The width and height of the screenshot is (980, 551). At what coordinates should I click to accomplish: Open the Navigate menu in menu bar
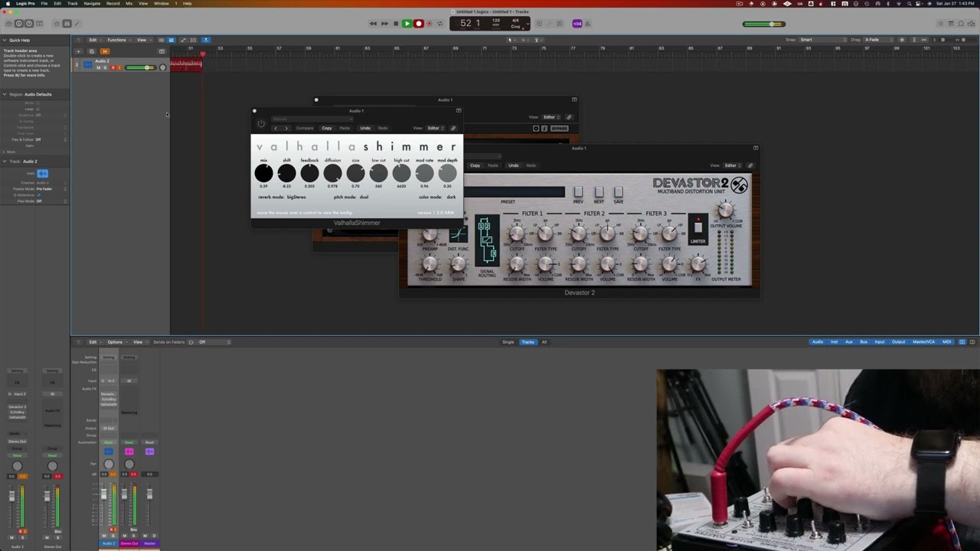[92, 4]
